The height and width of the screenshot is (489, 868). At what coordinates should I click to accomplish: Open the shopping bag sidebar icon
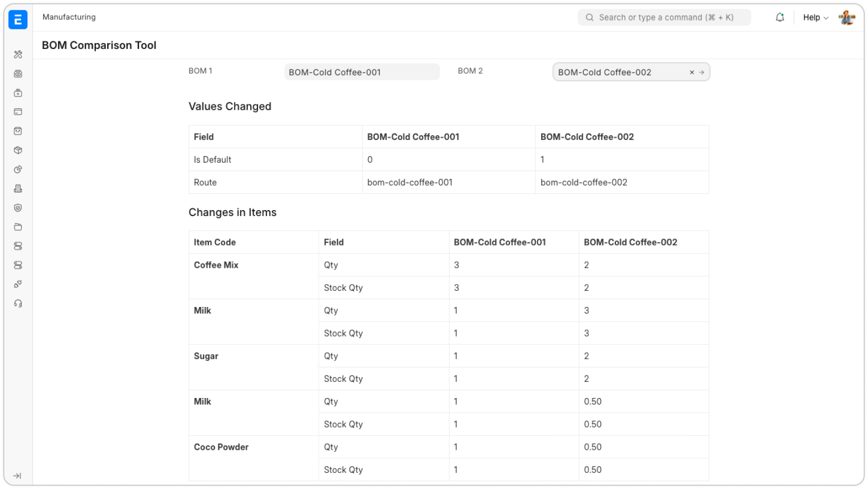(18, 131)
